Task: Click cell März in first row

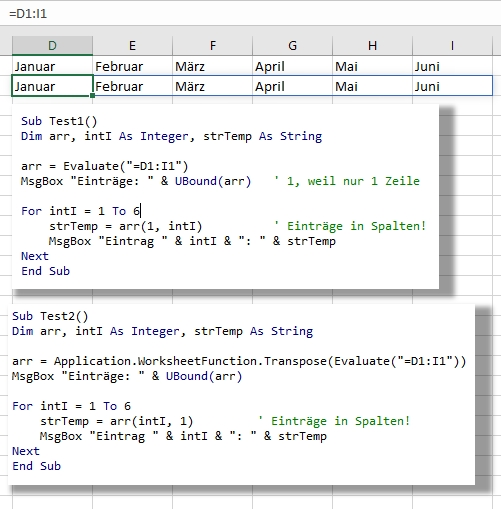Action: (x=212, y=66)
